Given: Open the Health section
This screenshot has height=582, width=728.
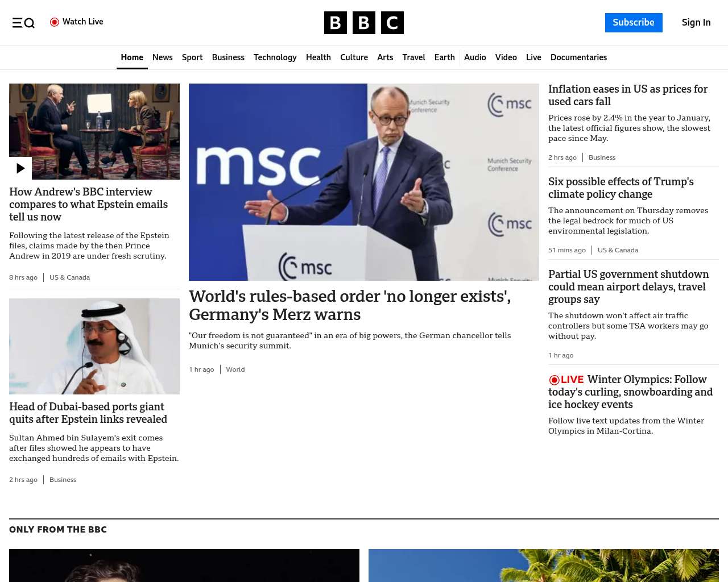Looking at the screenshot, I should (x=318, y=57).
